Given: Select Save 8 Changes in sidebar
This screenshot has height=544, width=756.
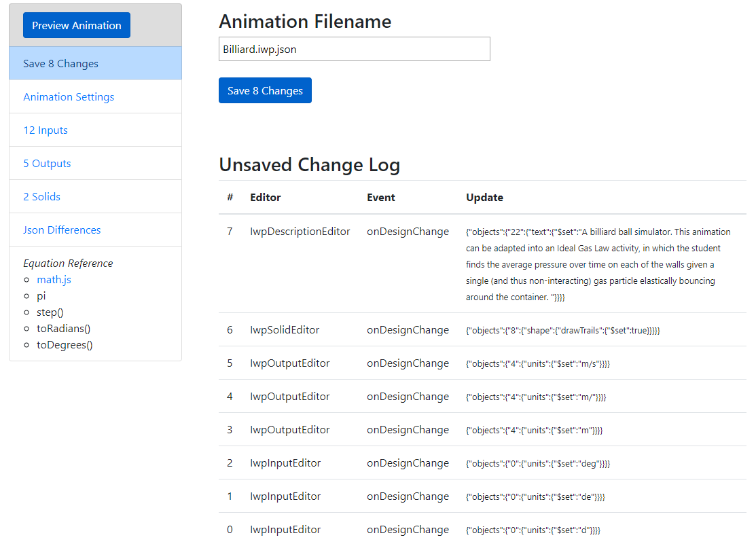Looking at the screenshot, I should (x=96, y=64).
